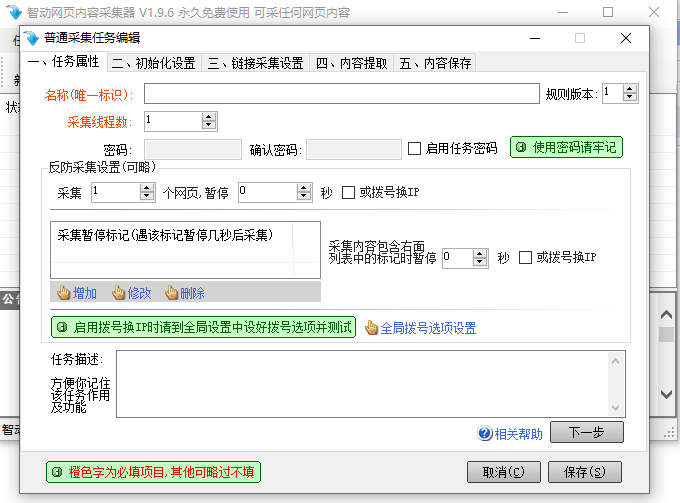The height and width of the screenshot is (503, 680).
Task: Increase the 采集 pages count spinner
Action: pos(147,188)
